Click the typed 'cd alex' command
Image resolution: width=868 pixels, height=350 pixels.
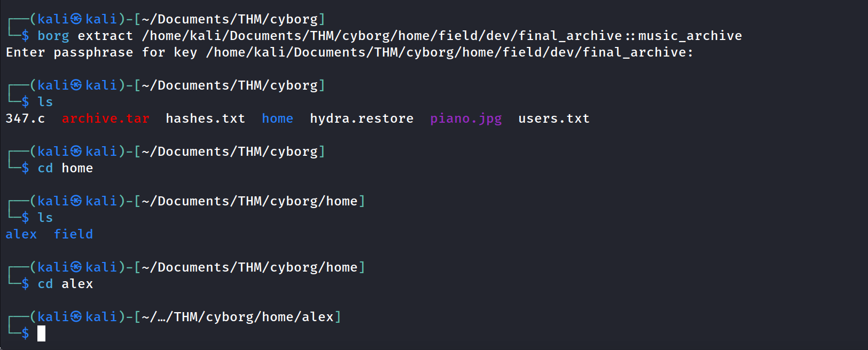pos(65,284)
